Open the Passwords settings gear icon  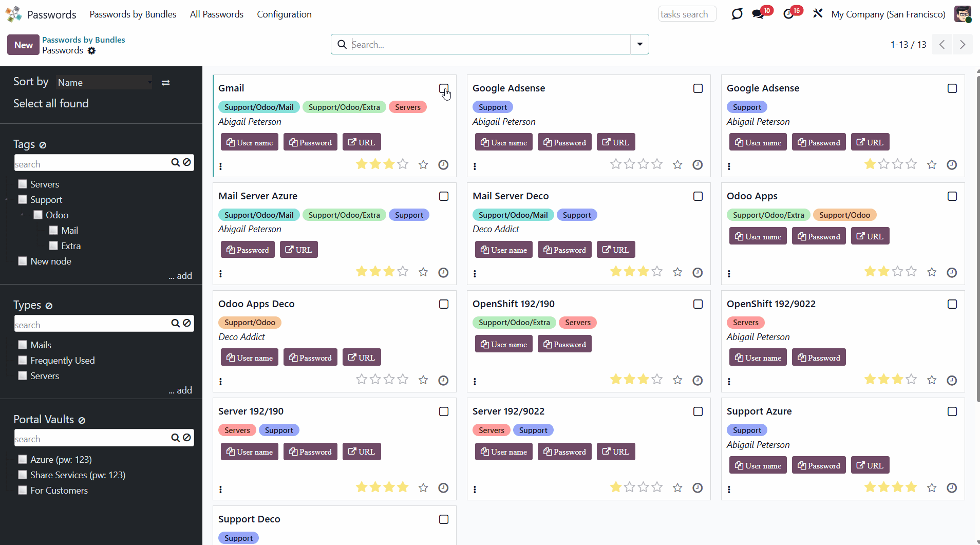pyautogui.click(x=91, y=50)
